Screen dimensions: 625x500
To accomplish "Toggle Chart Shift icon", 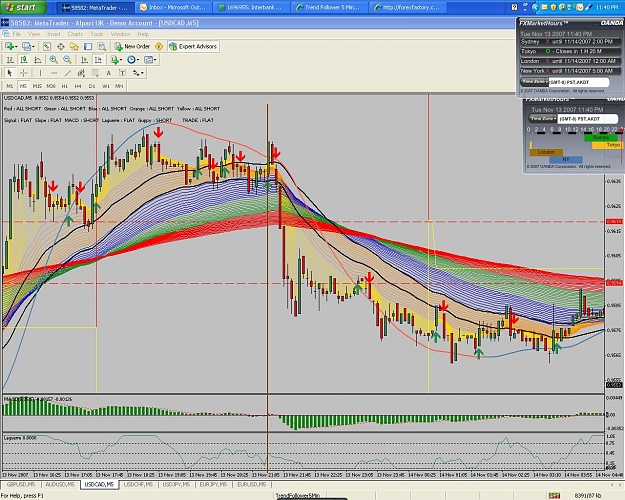I will 98,60.
